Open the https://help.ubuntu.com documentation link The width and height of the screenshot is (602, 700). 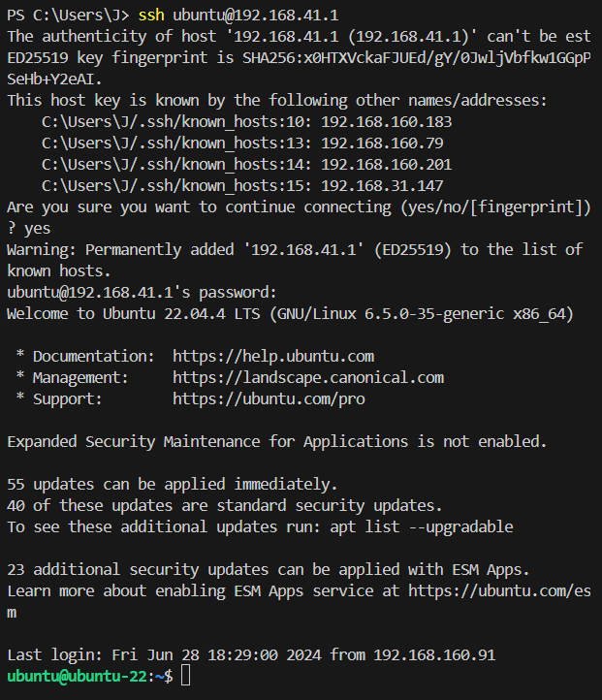point(273,356)
